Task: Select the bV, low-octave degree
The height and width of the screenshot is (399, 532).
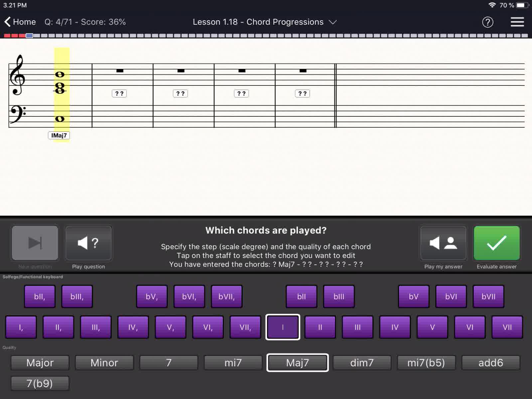Action: point(152,296)
